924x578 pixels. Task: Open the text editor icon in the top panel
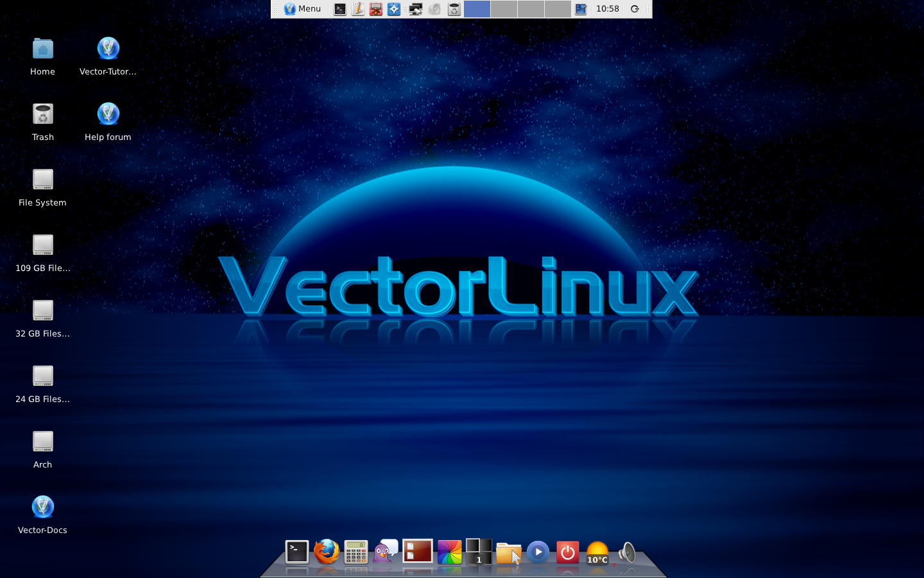357,9
